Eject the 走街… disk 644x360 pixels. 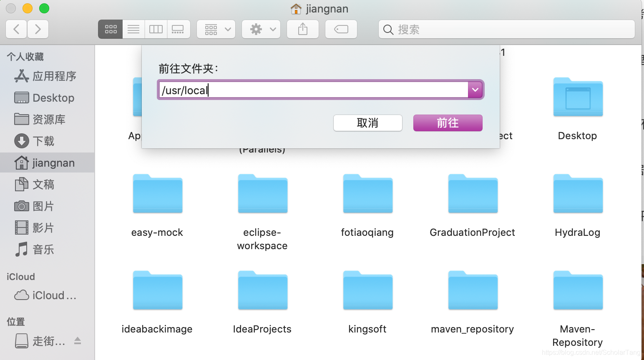[78, 341]
